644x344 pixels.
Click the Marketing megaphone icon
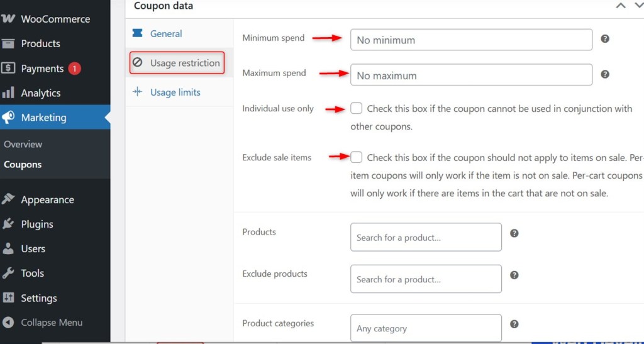(8, 118)
